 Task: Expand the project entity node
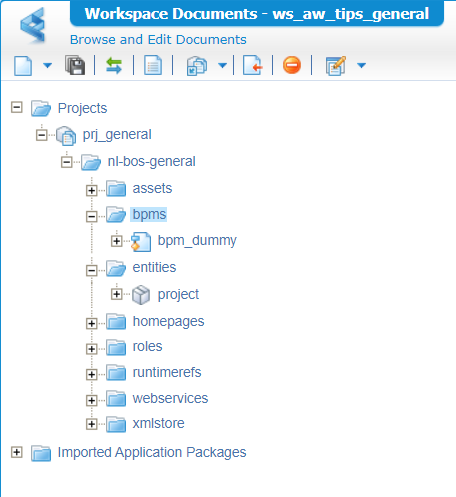point(116,294)
